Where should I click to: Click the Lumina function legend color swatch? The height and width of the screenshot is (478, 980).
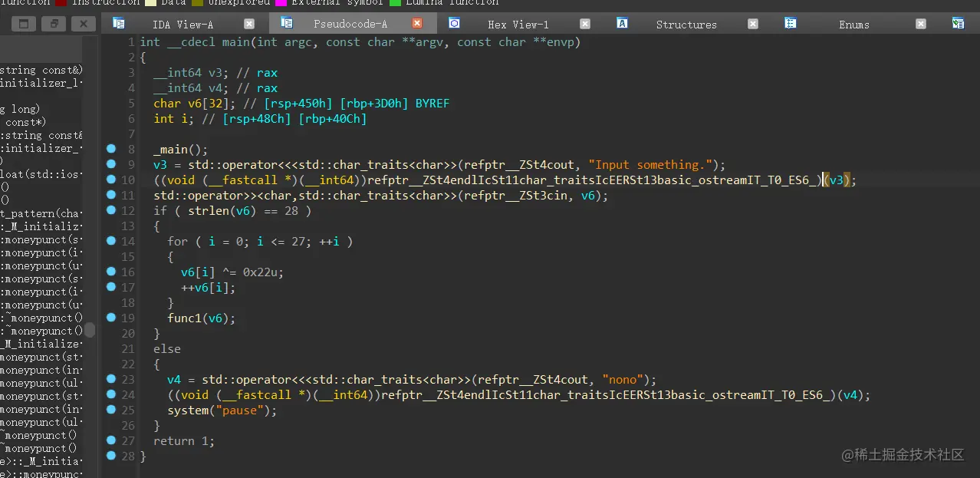click(x=395, y=2)
